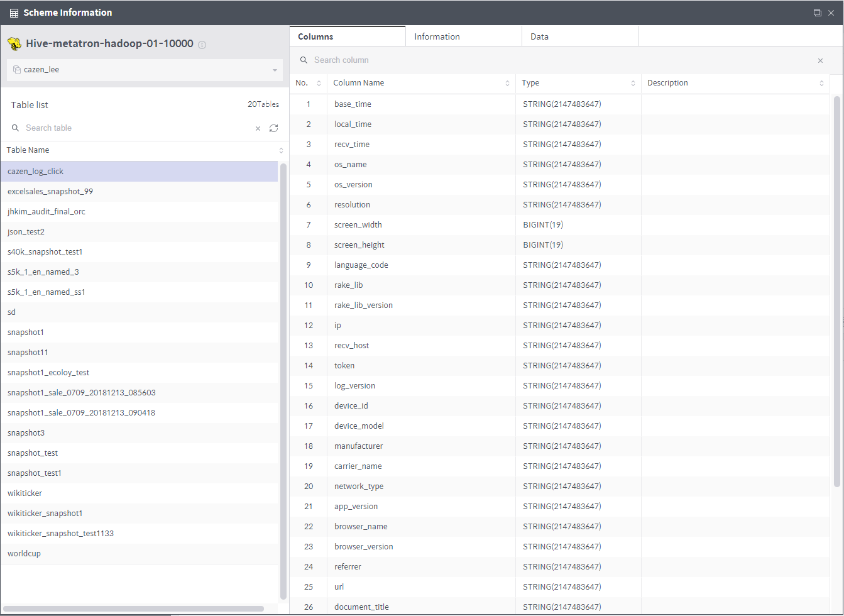
Task: Click the refresh table list icon
Action: pos(273,128)
